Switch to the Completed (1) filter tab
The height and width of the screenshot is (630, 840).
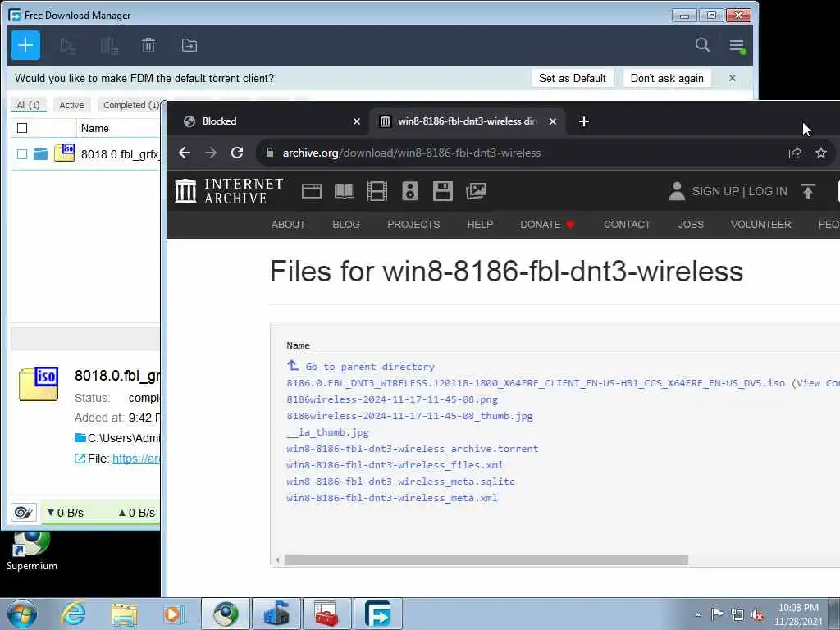tap(131, 105)
